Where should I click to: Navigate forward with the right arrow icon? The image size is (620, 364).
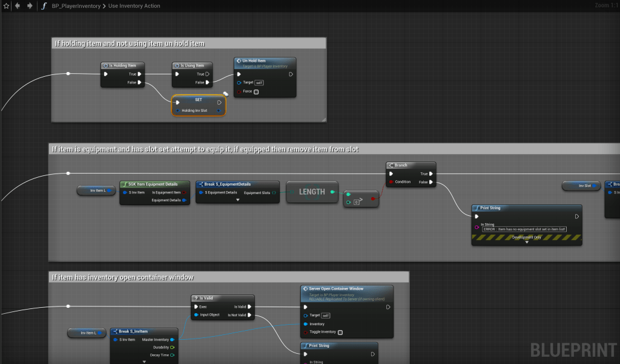coord(29,5)
